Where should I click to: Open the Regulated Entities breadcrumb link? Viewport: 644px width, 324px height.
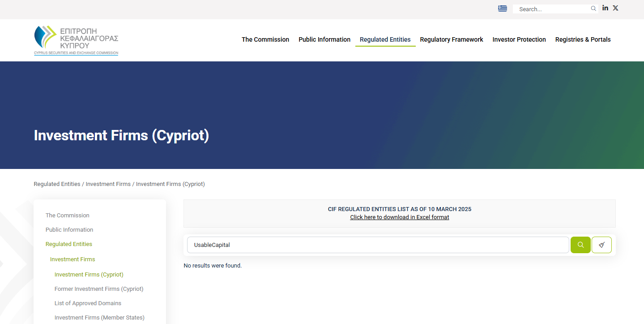tap(57, 184)
